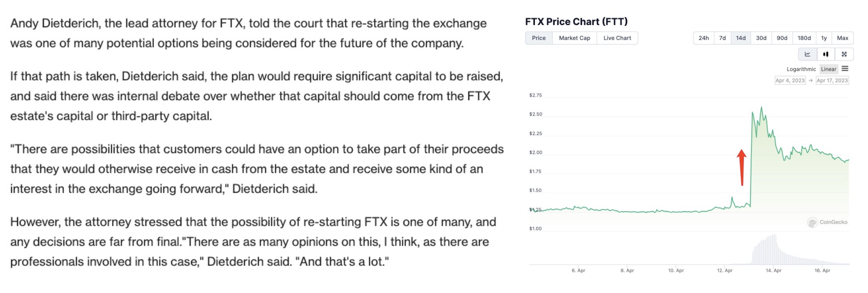The height and width of the screenshot is (293, 868).
Task: Click the red arrow on the chart
Action: pos(742,167)
